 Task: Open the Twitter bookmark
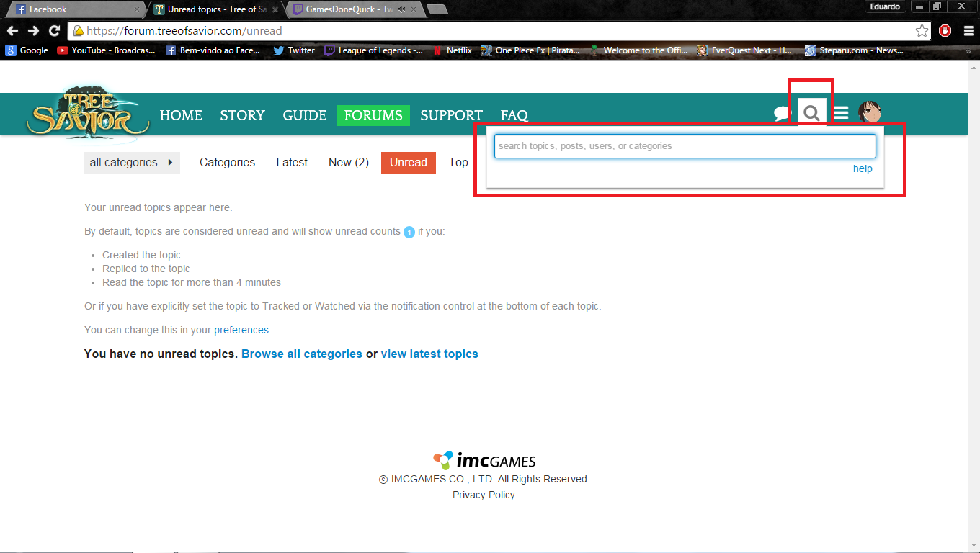pos(294,50)
